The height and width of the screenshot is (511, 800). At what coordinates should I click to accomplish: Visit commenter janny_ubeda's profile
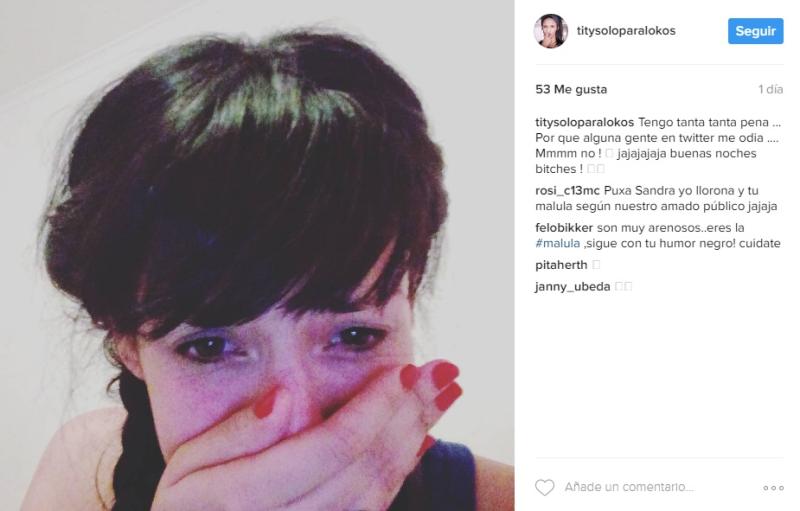(572, 287)
